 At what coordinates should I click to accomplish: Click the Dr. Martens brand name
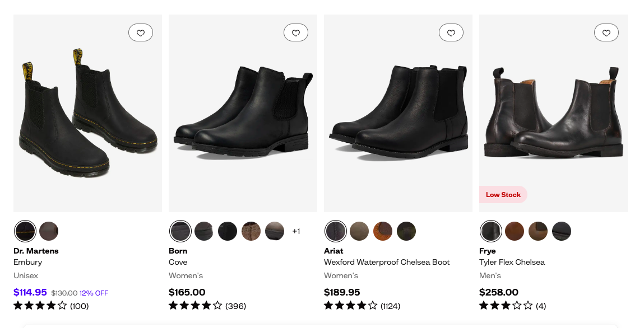tap(36, 251)
